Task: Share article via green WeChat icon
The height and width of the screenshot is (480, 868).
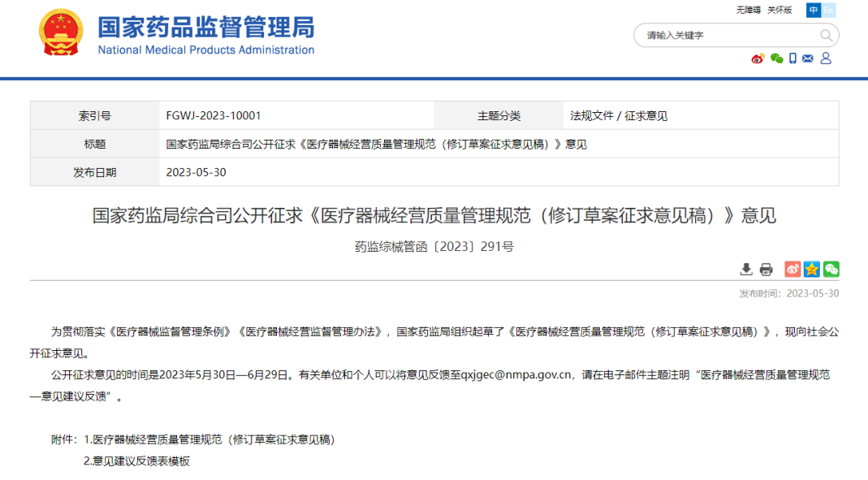Action: pos(831,270)
